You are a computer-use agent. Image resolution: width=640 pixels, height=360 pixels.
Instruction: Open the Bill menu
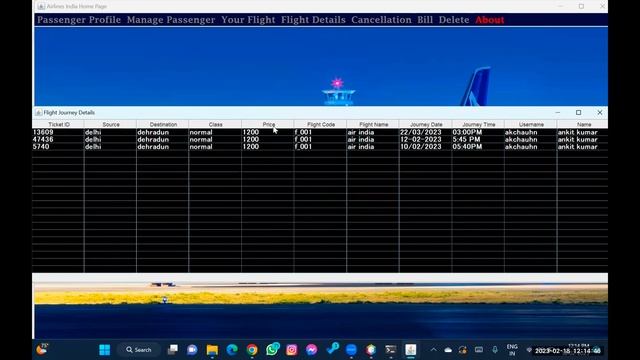click(425, 20)
